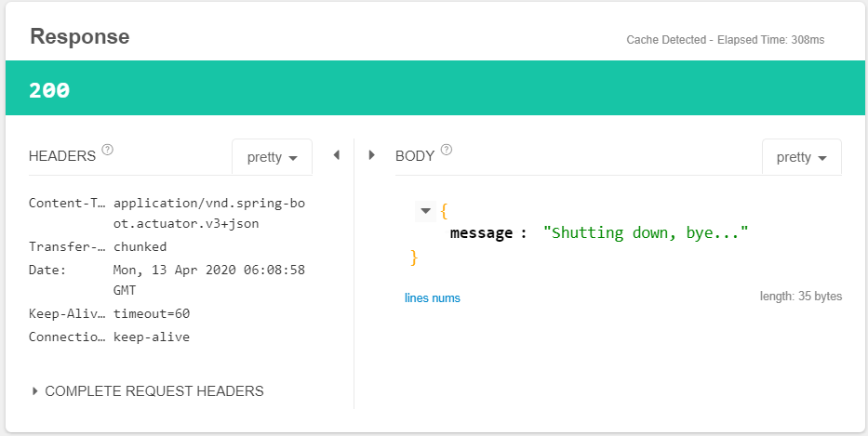Click the help icon next to BODY
The height and width of the screenshot is (436, 868).
[x=447, y=151]
